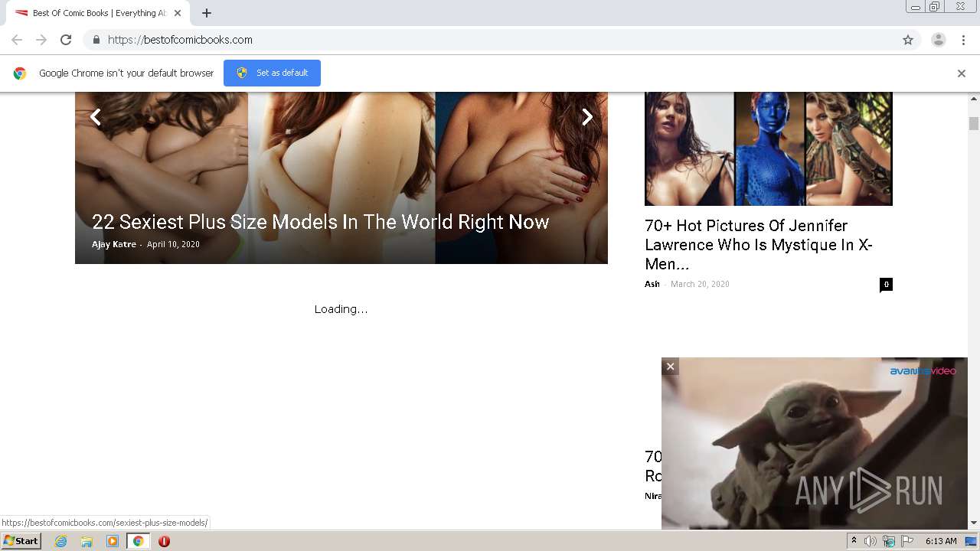Viewport: 980px width, 551px height.
Task: Go forward with the browser forward arrow
Action: 41,40
